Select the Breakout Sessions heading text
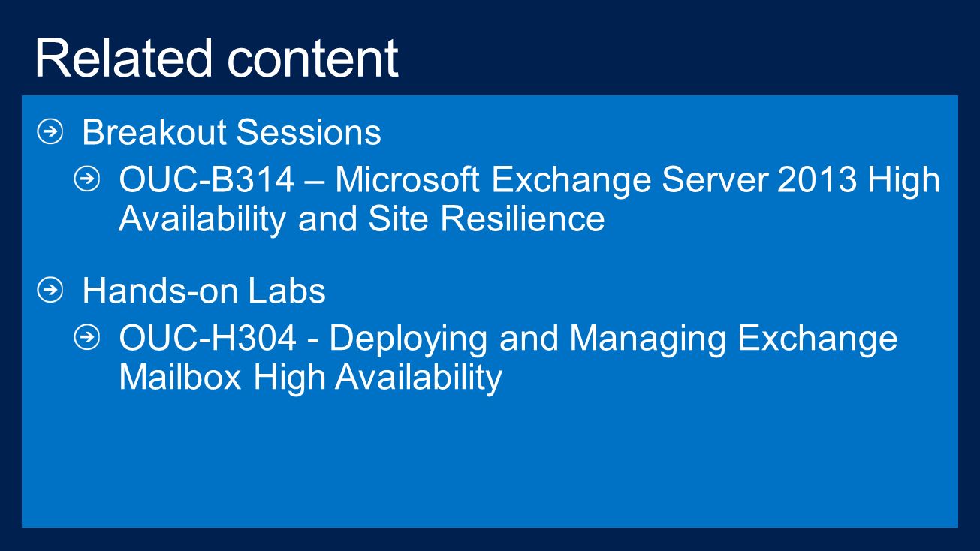Screen dimensions: 980x551 (231, 132)
